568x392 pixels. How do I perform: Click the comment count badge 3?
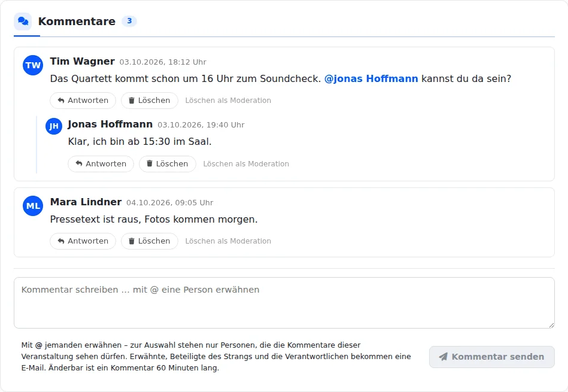click(129, 21)
